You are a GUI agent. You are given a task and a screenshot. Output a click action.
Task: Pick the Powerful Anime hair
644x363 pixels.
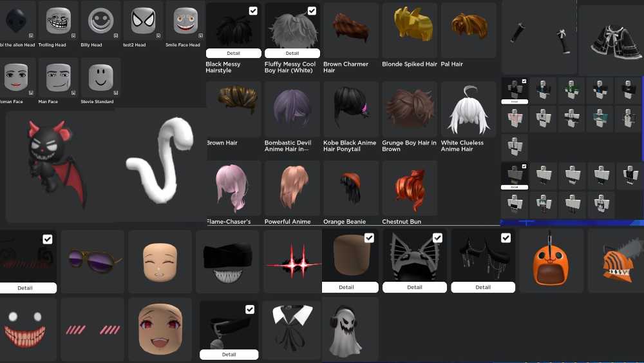pyautogui.click(x=292, y=188)
